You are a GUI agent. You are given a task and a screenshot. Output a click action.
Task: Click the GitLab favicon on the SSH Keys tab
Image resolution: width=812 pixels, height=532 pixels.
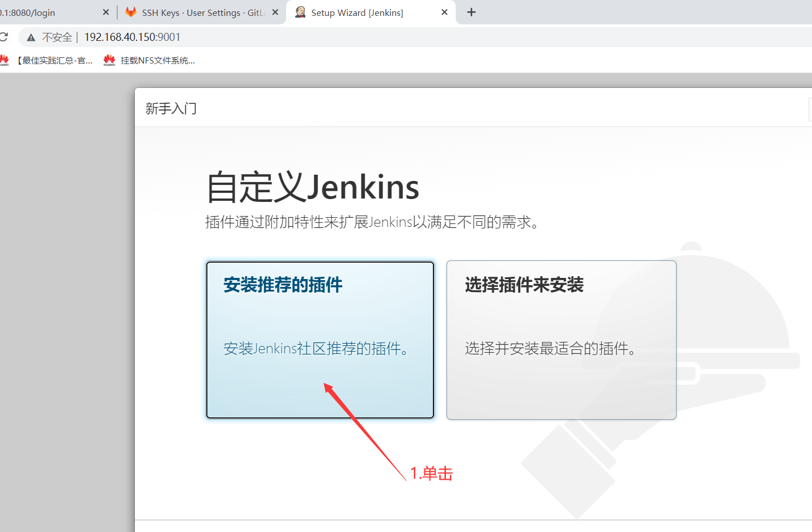point(131,12)
